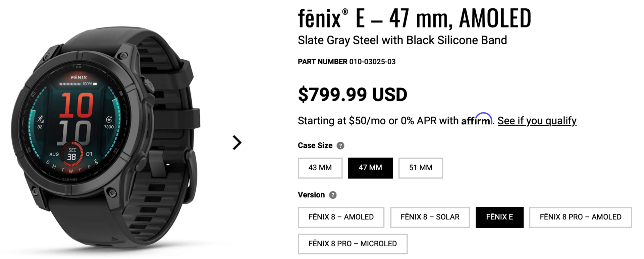Click the fēnix E – 47 mm product title
Screen dimensions: 644x259
pyautogui.click(x=414, y=18)
